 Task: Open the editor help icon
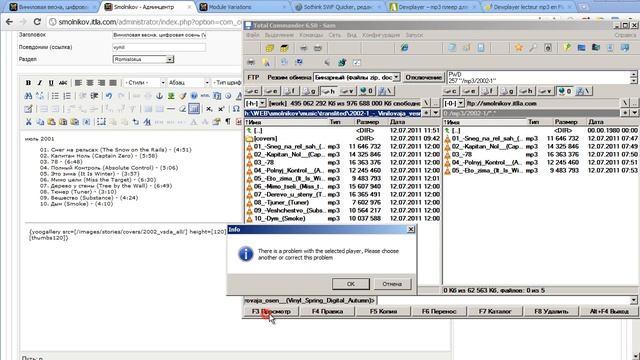coord(194,96)
